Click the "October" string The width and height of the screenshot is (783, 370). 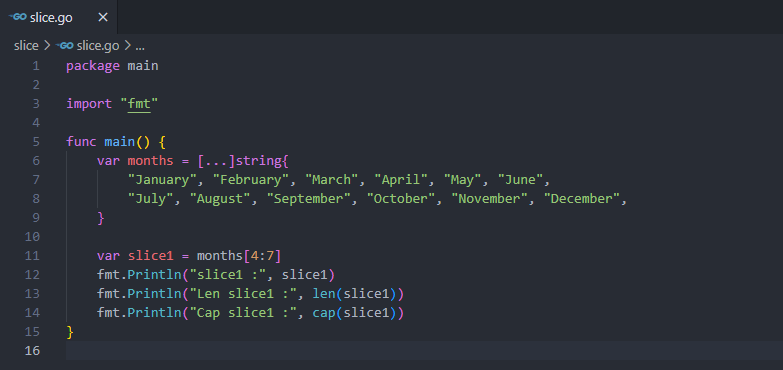click(401, 199)
